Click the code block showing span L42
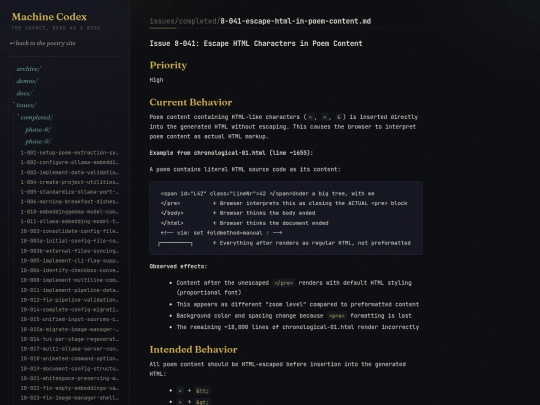This screenshot has height=405, width=540. tap(286, 218)
